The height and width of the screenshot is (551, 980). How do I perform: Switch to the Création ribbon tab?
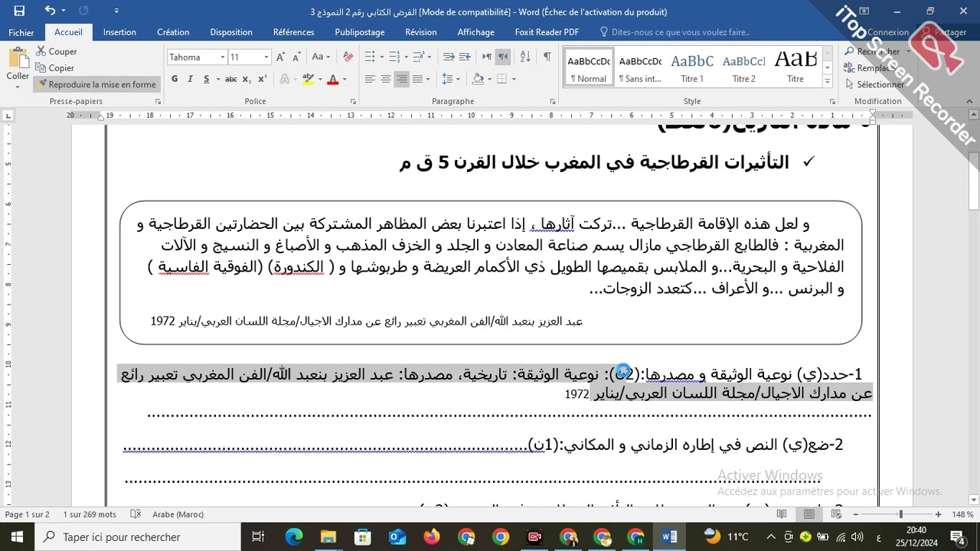[173, 32]
